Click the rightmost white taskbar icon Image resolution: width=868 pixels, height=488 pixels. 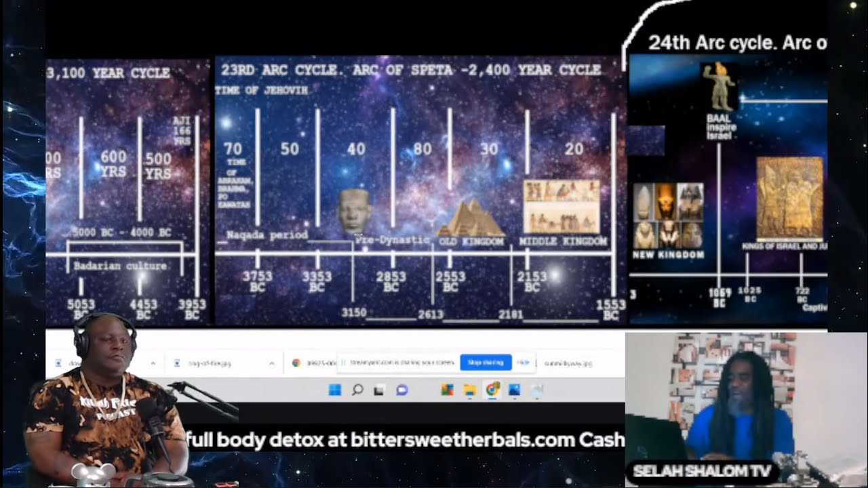click(x=536, y=390)
